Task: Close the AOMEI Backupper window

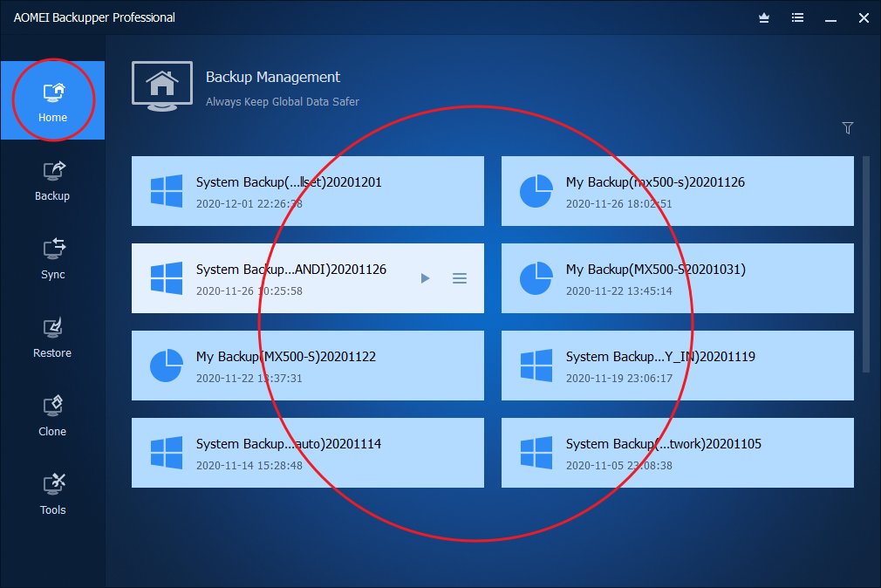Action: (x=864, y=18)
